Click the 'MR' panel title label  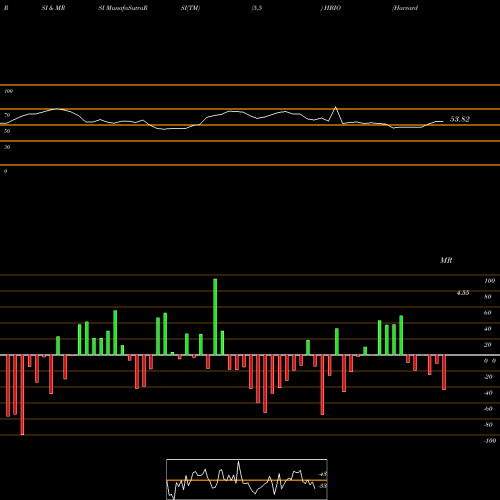446,260
